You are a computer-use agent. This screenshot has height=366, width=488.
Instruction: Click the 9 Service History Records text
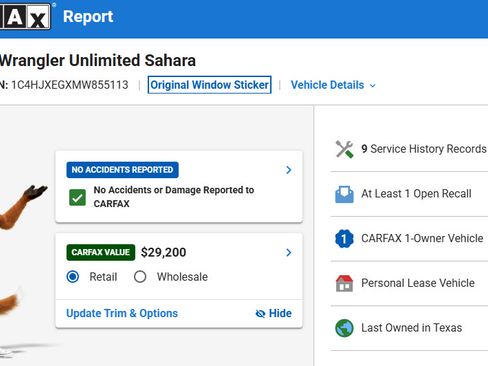point(424,149)
